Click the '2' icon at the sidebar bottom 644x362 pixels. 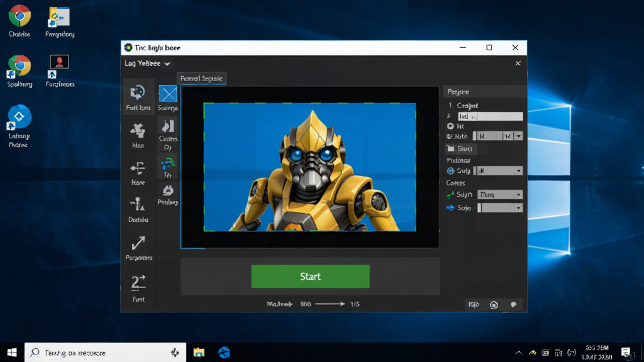click(x=138, y=283)
